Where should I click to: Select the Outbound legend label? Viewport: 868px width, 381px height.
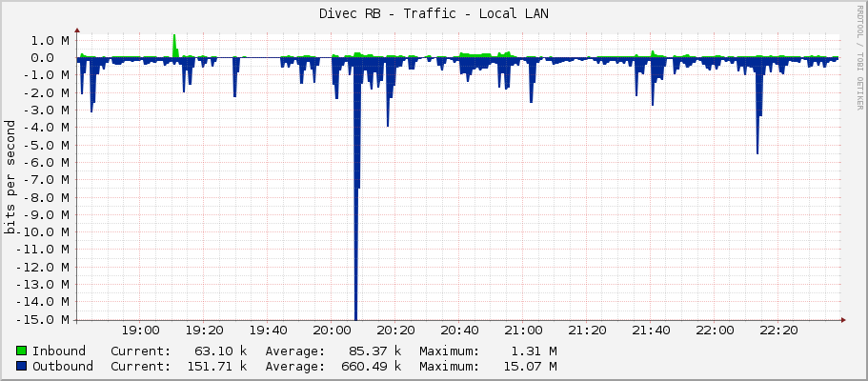click(x=63, y=366)
